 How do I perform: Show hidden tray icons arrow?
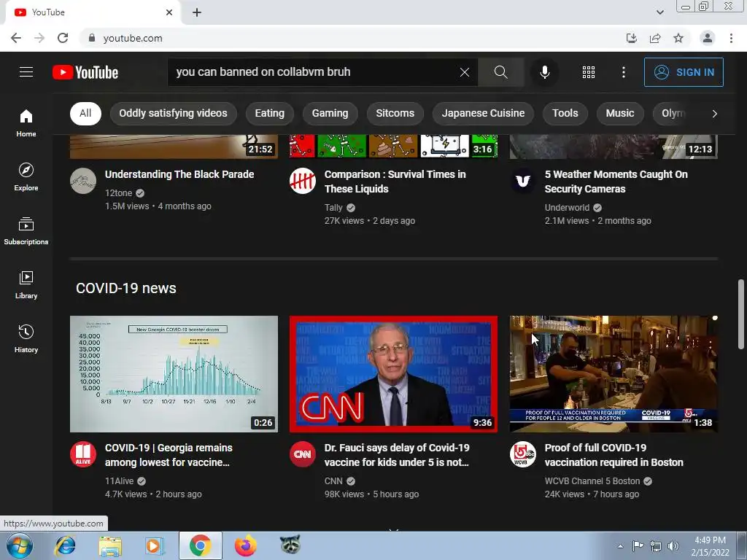(620, 546)
